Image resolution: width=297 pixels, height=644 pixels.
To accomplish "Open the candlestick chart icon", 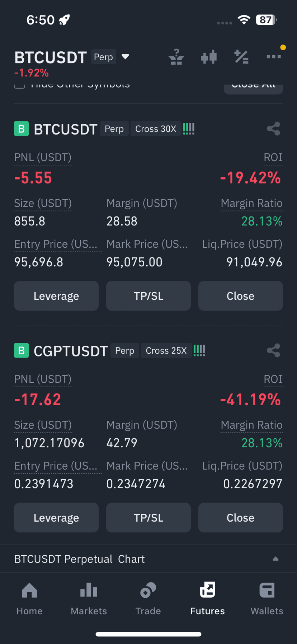I will 209,57.
